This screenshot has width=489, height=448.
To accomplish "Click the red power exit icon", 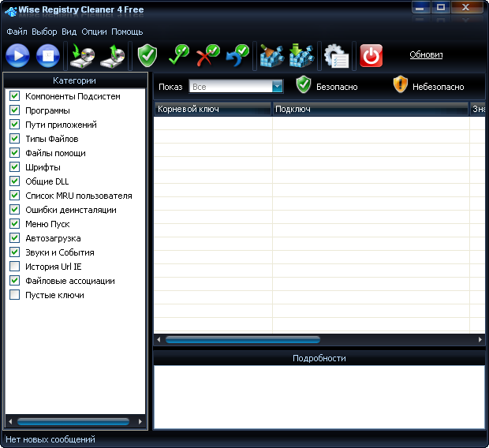I will [371, 55].
